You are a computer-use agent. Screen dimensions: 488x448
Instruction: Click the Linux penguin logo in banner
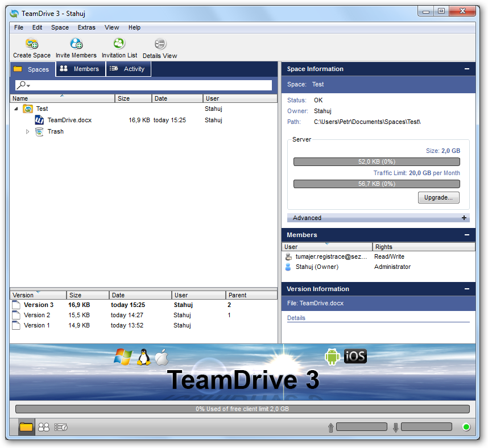[144, 357]
